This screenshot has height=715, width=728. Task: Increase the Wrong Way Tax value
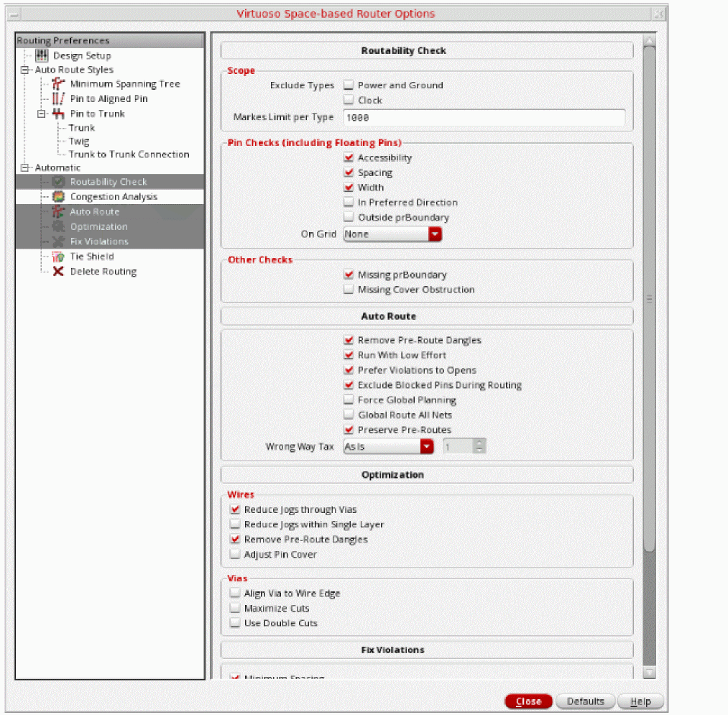[479, 443]
